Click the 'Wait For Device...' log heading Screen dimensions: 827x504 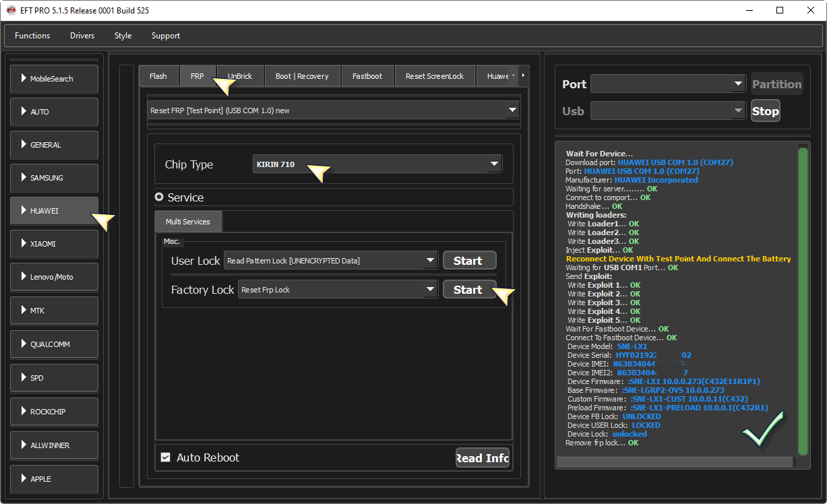599,154
